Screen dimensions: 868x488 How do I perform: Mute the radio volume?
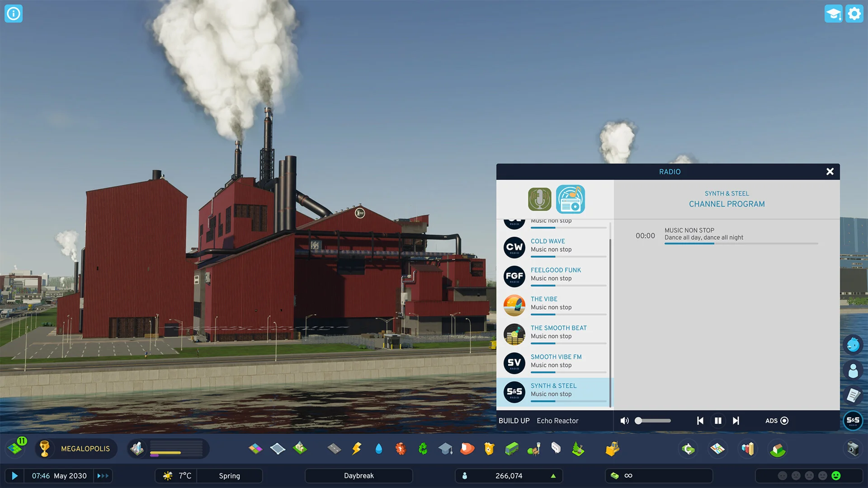[625, 421]
